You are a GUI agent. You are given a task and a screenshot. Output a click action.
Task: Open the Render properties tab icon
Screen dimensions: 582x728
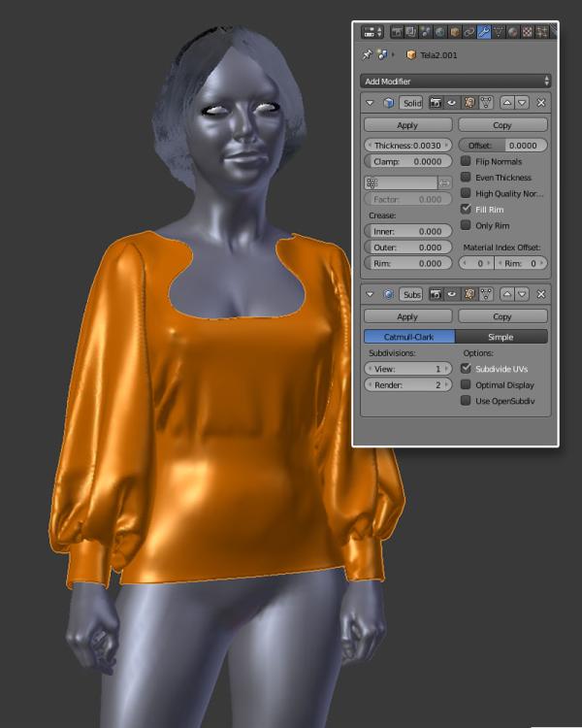coord(397,32)
